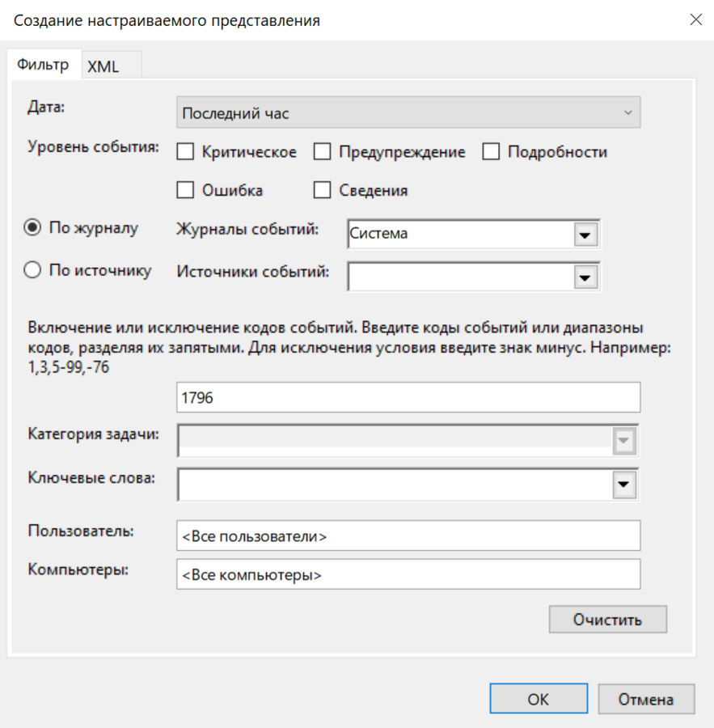Tick the Подробности checkbox
The image size is (714, 728).
click(x=491, y=152)
